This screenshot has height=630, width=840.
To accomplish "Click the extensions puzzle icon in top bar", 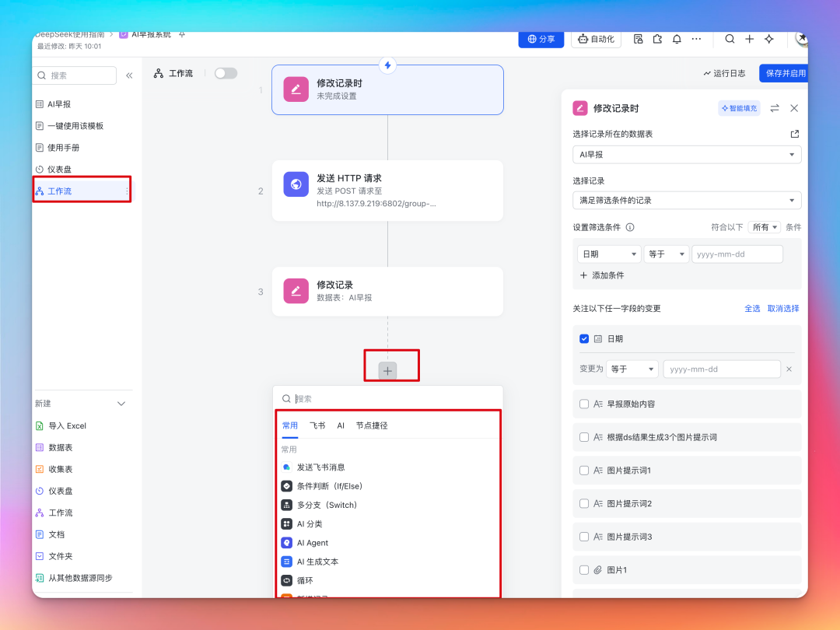I will 657,39.
